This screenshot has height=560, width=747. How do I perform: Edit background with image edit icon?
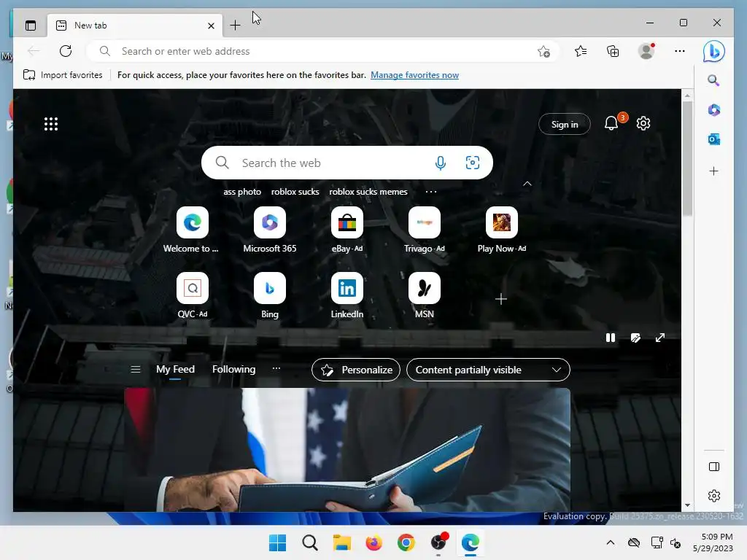click(635, 338)
